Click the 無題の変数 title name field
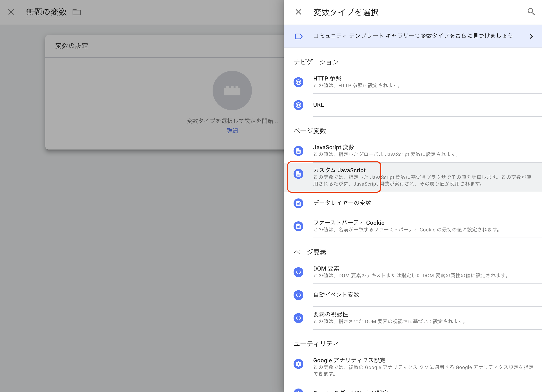The image size is (542, 392). pyautogui.click(x=46, y=12)
